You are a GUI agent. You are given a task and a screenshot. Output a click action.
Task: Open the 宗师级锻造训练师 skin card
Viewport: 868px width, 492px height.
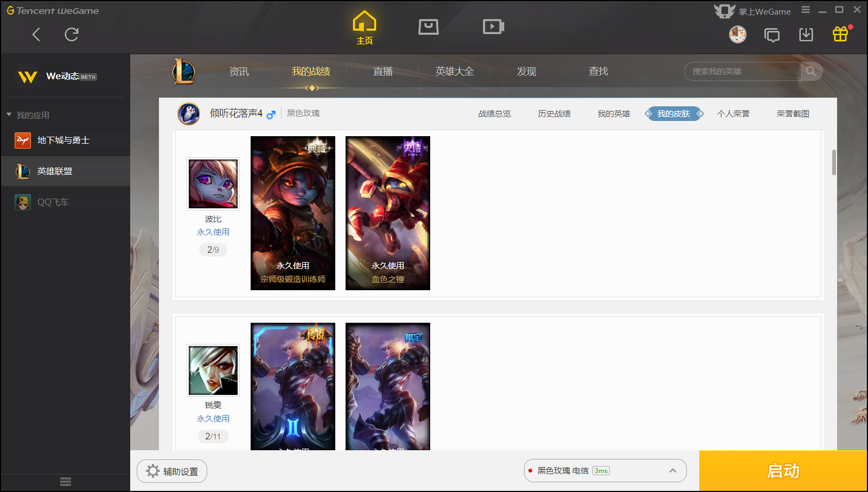point(293,213)
